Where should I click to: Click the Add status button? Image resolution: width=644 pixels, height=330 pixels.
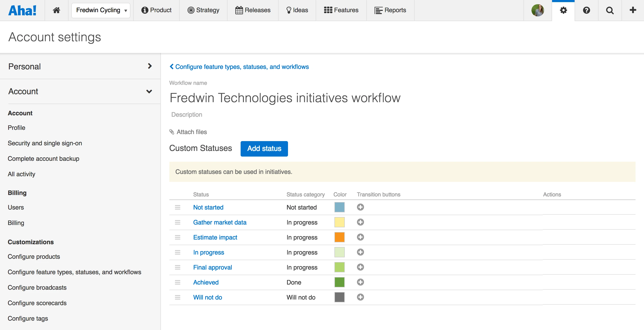(264, 149)
